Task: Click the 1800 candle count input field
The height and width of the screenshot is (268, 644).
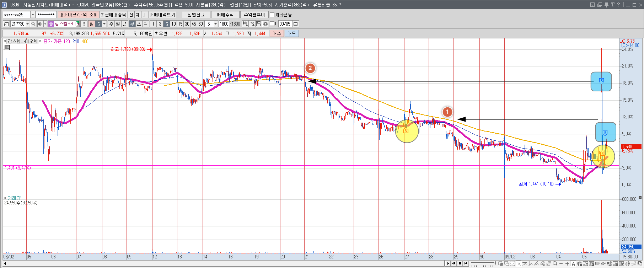Action: (x=224, y=24)
